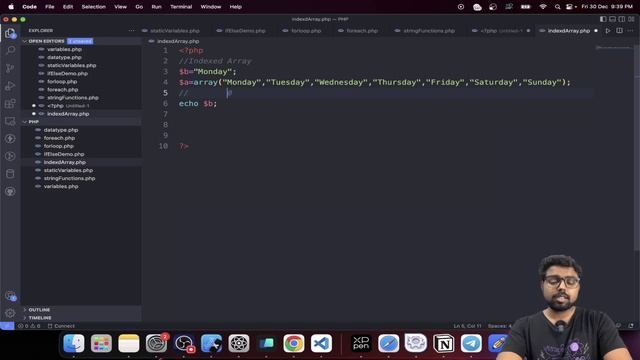Image resolution: width=640 pixels, height=360 pixels.
Task: Open datatype.php in the PHP folder
Action: (x=61, y=130)
